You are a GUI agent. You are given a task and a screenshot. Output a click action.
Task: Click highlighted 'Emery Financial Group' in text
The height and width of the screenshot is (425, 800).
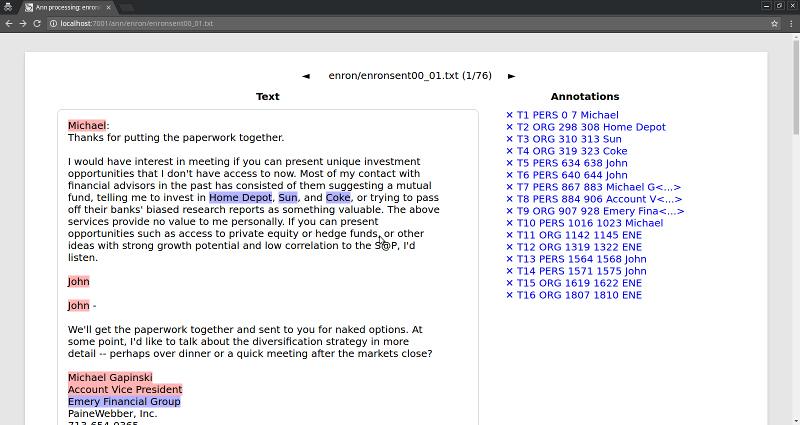124,402
